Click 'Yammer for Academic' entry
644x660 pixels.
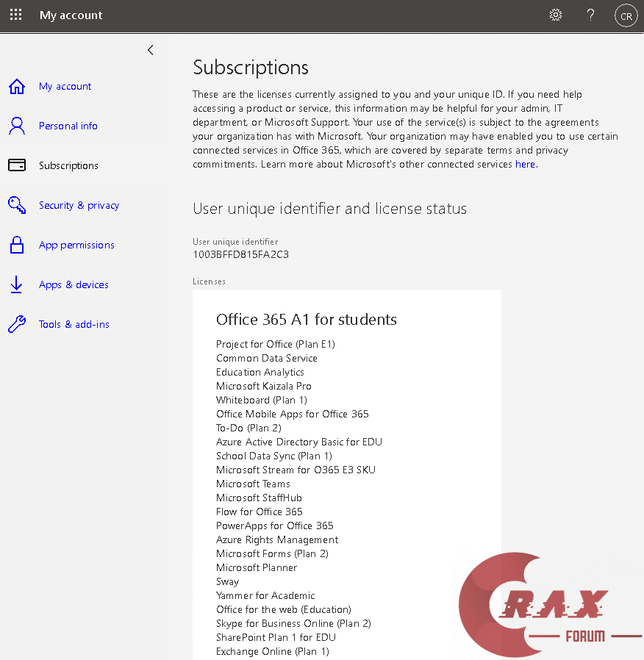[x=265, y=595]
